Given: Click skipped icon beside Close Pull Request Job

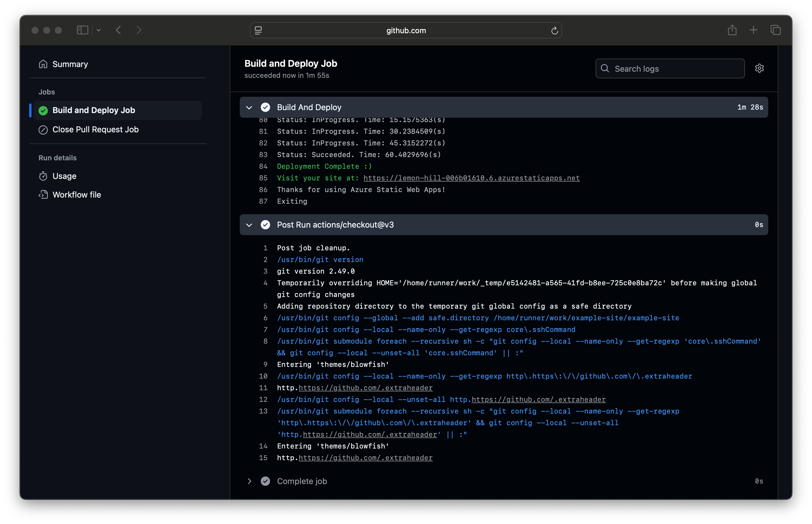Looking at the screenshot, I should coord(43,130).
